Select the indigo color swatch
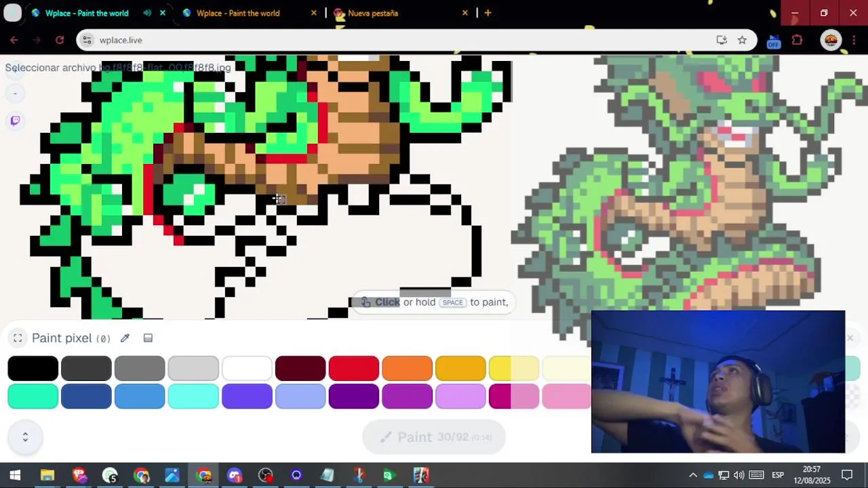The width and height of the screenshot is (868, 488). click(247, 396)
